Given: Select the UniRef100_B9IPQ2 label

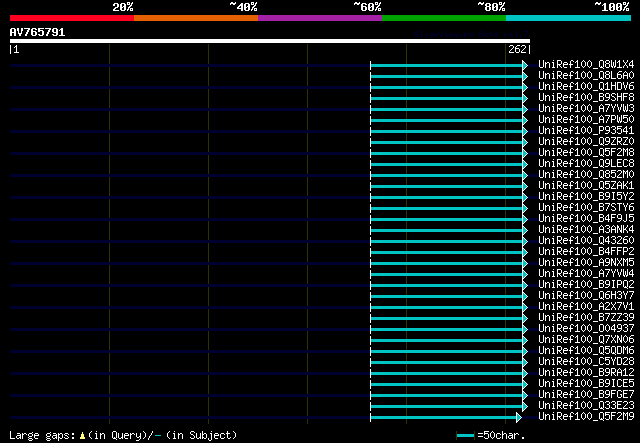Looking at the screenshot, I should (x=586, y=285).
